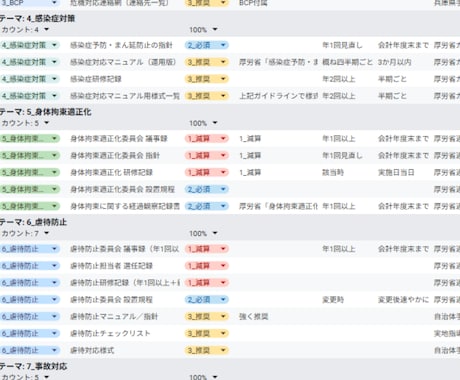
Task: Open the 100% dropdown in the 6_虐待防止 group
Action: click(215, 233)
